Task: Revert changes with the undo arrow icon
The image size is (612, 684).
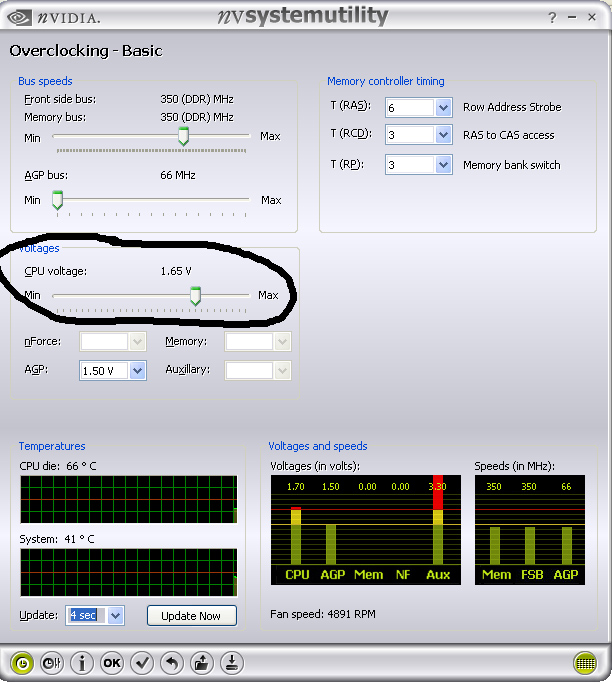Action: tap(172, 663)
